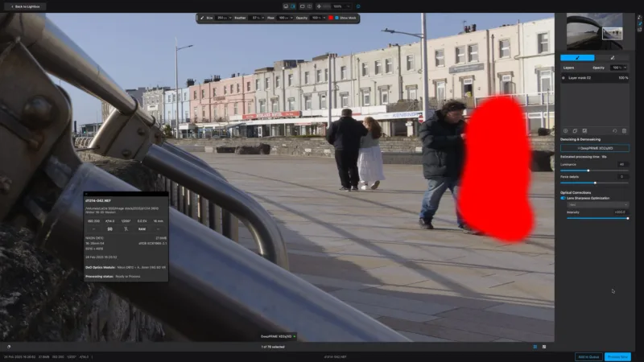Click the brush icon in the top toolbar
This screenshot has height=362, width=644.
[201, 17]
